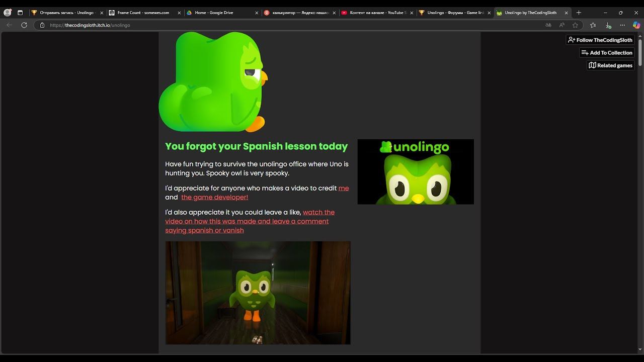Open the Settings and more ellipsis menu

pos(622,25)
